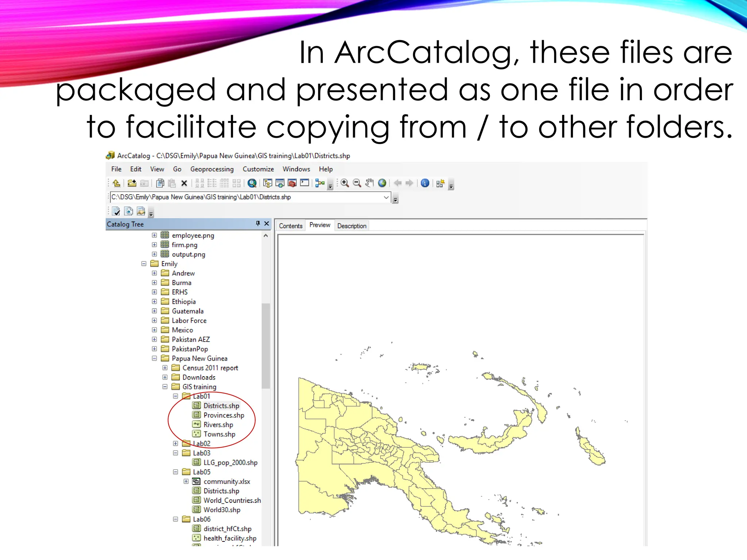Open the Search window icon
This screenshot has height=560, width=747.
click(280, 183)
